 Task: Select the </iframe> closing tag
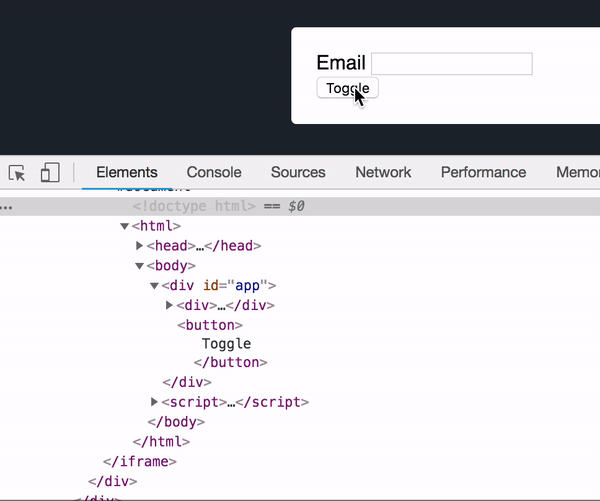click(x=140, y=462)
